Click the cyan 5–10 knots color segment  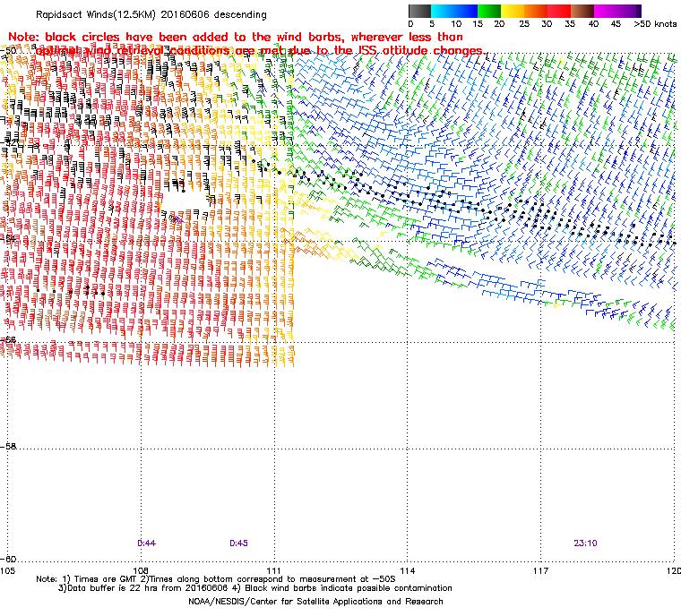(x=443, y=11)
